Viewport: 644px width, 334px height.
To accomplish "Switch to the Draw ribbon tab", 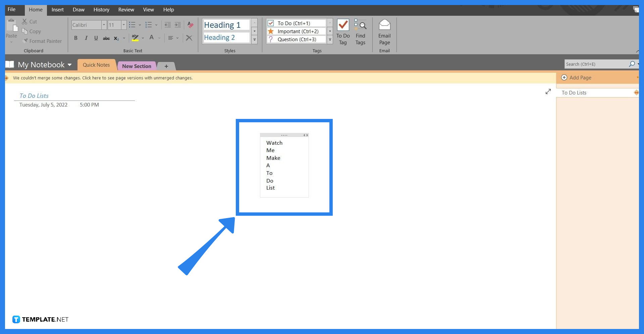I will click(78, 10).
